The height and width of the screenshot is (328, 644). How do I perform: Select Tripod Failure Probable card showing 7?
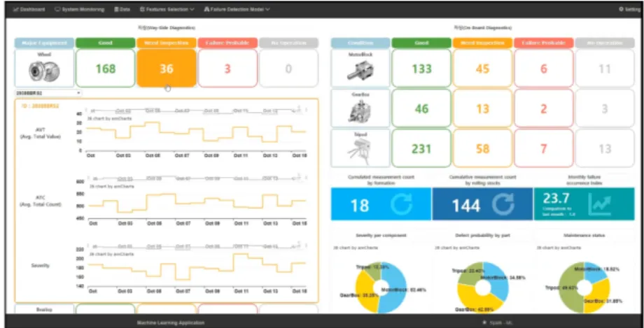(x=544, y=148)
